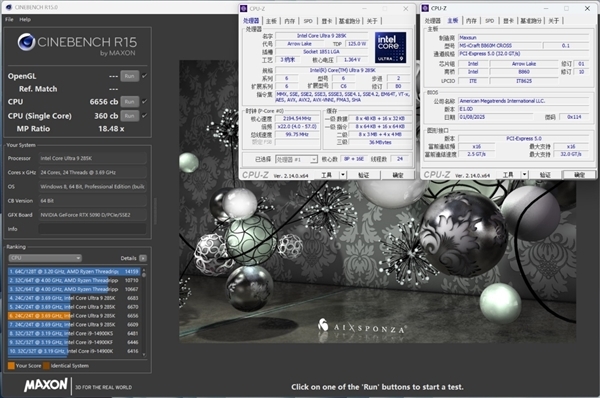
Task: Select ranking row 1 AMD Ryzen Threadripper 14159
Action: pos(74,271)
